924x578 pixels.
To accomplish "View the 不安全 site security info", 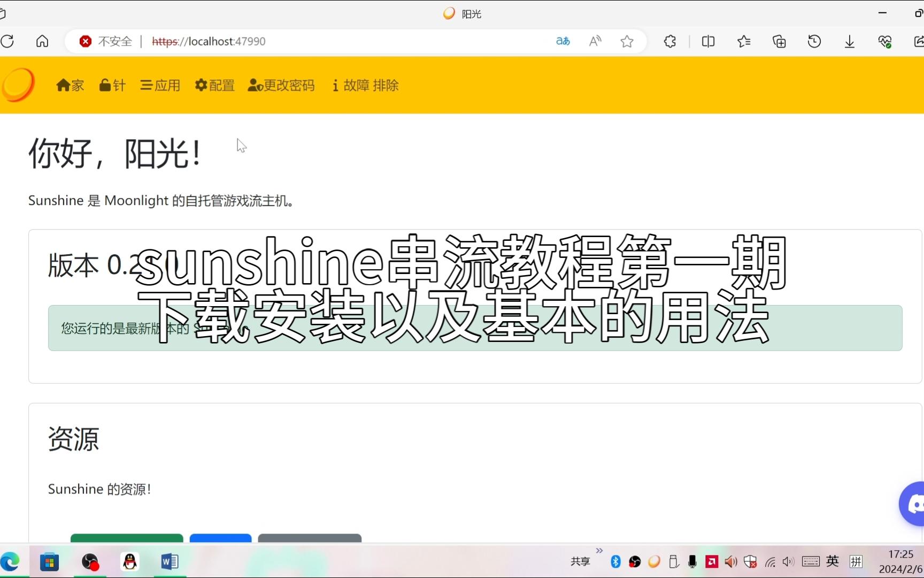I will point(106,41).
